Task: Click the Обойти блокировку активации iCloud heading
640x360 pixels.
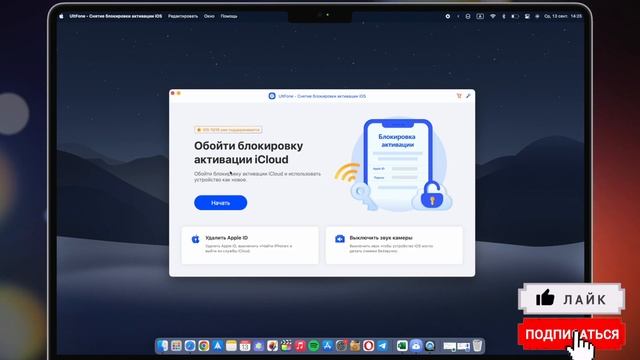Action: click(248, 152)
